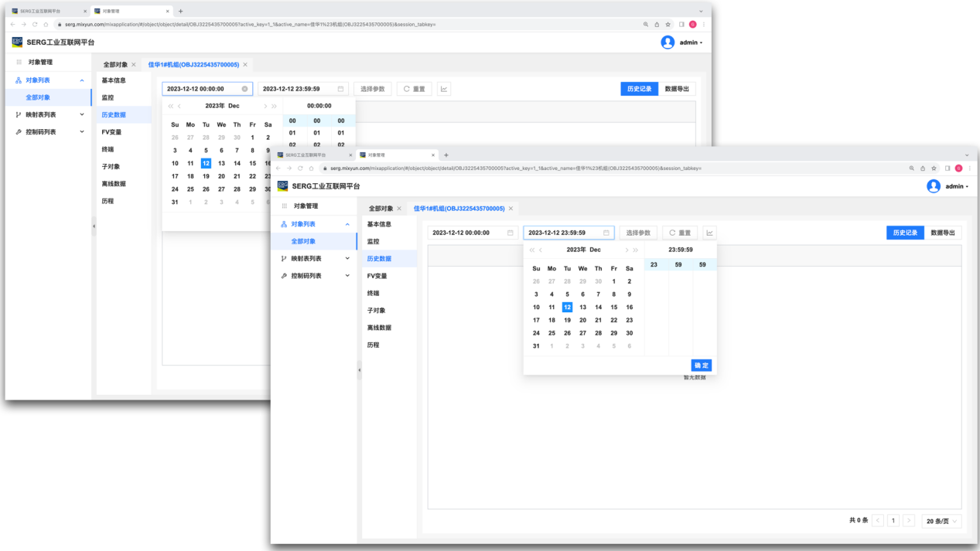Viewport: 980px width, 551px height.
Task: Collapse the 对象列表 menu in the front window
Action: tap(347, 224)
